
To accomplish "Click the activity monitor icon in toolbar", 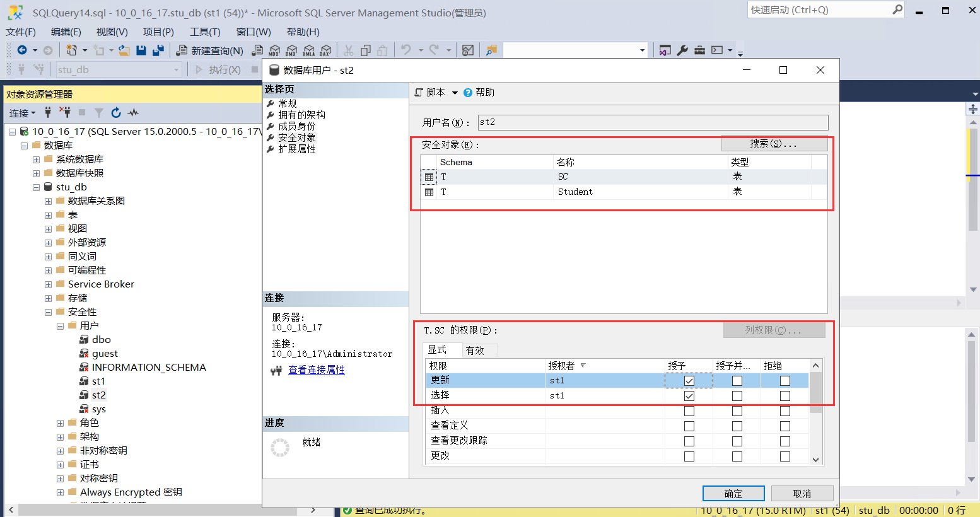I will tap(468, 50).
